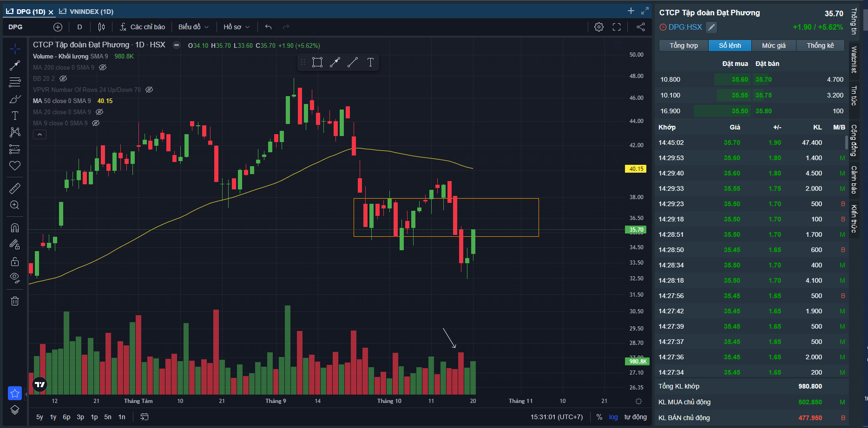Select the ruler measure tool
This screenshot has width=868, height=428.
point(15,188)
